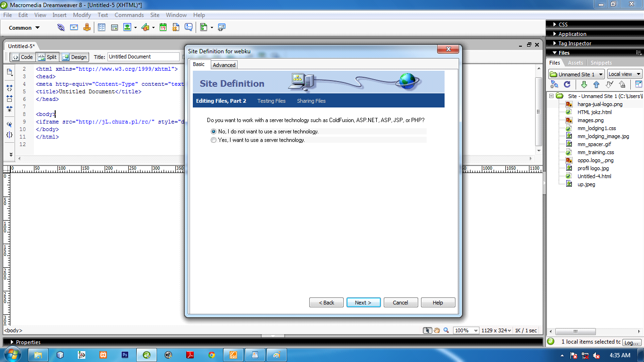Select 'Yes, I want to use' server option

[x=214, y=140]
